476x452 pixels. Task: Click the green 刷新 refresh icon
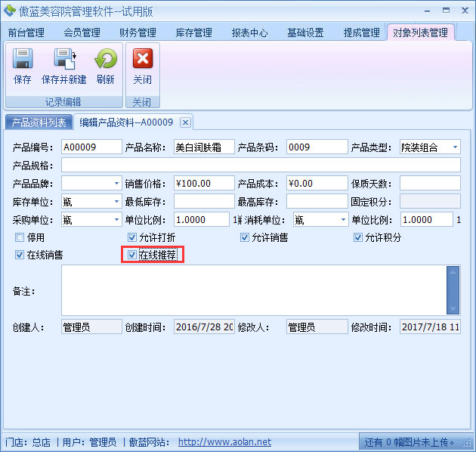point(105,59)
